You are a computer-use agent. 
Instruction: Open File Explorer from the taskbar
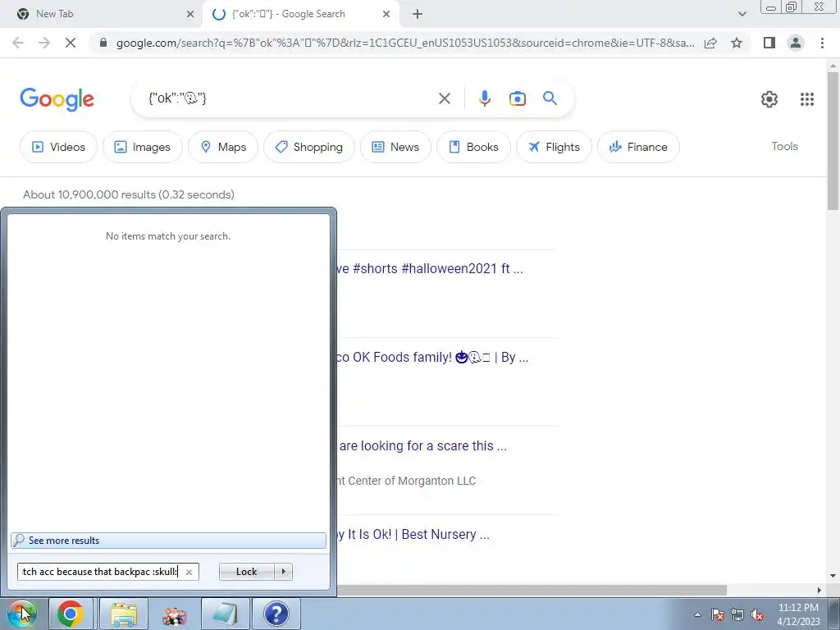tap(124, 614)
